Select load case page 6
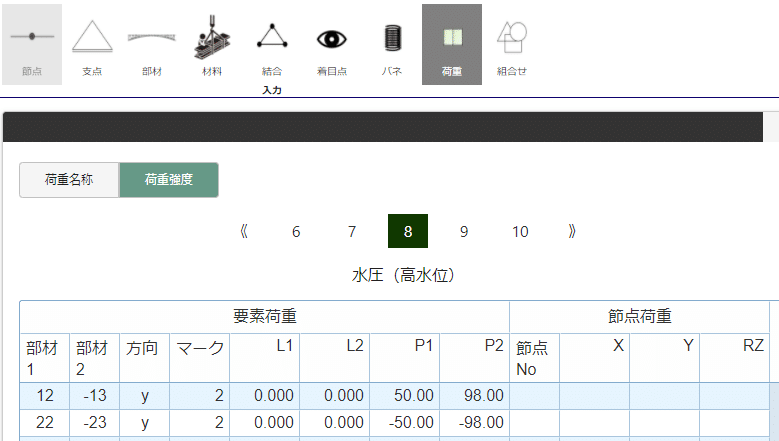Image resolution: width=779 pixels, height=441 pixels. [x=296, y=231]
